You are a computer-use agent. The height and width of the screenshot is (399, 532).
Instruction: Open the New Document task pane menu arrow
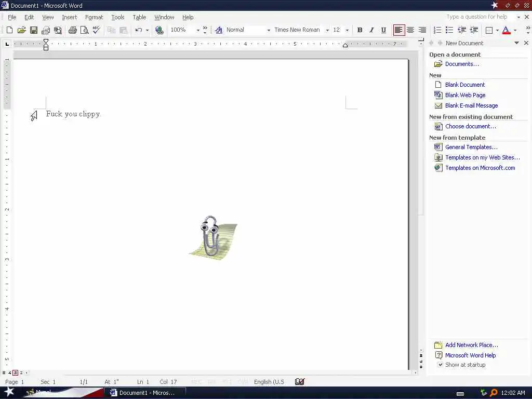(516, 43)
